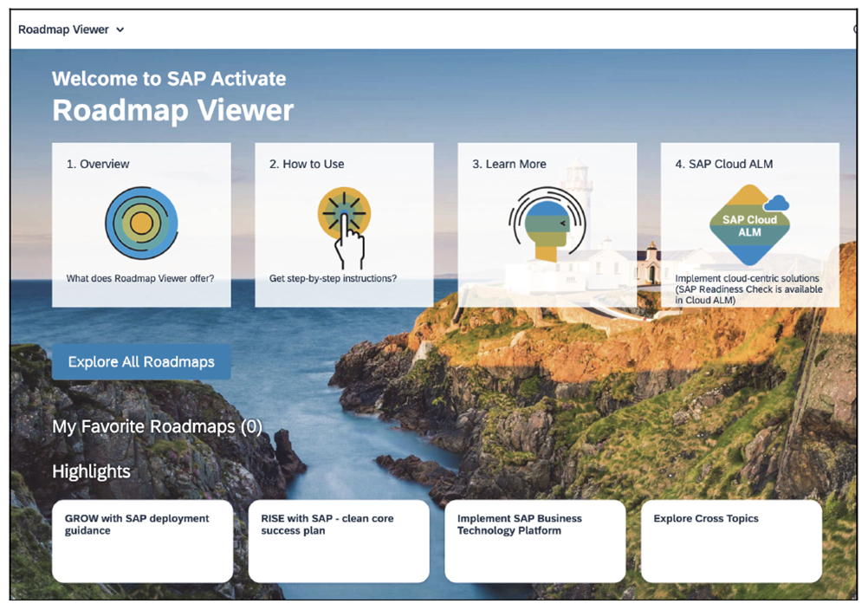868x610 pixels.
Task: Open the GROW with SAP deployment guidance card
Action: tap(142, 541)
